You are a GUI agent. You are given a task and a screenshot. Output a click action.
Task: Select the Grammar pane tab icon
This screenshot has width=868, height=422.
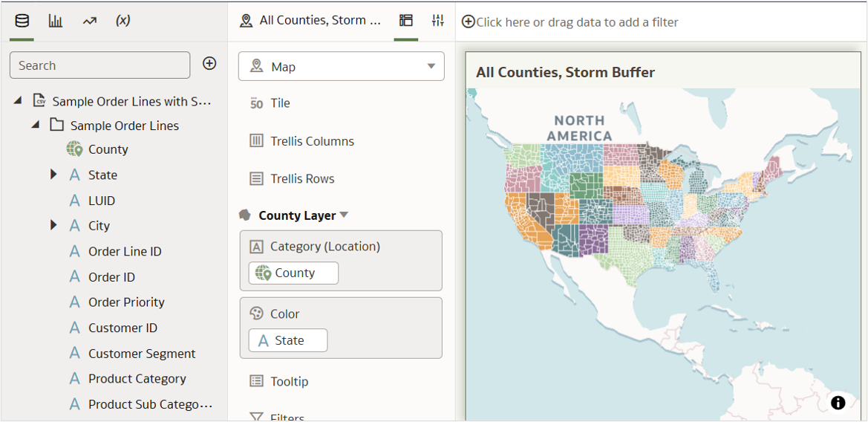pyautogui.click(x=405, y=21)
